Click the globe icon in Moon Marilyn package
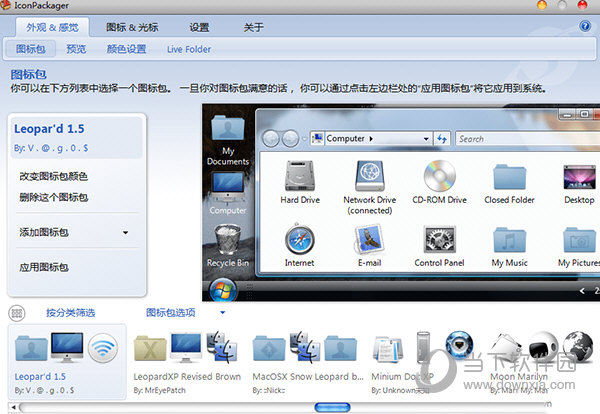Screen dimensions: 600x414 pyautogui.click(x=578, y=346)
